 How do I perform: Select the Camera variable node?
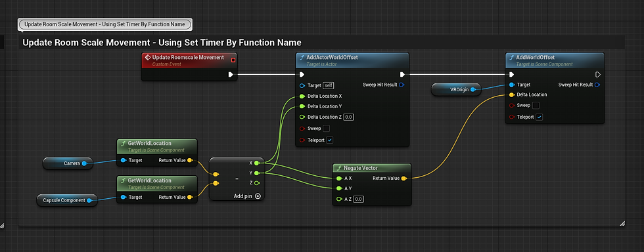[x=67, y=163]
